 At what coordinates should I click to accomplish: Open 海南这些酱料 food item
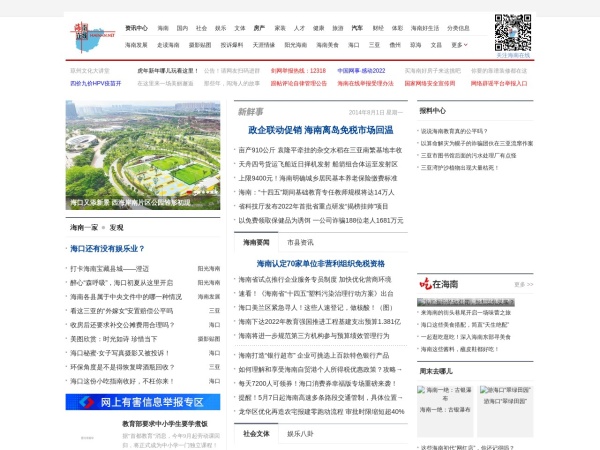[460, 349]
